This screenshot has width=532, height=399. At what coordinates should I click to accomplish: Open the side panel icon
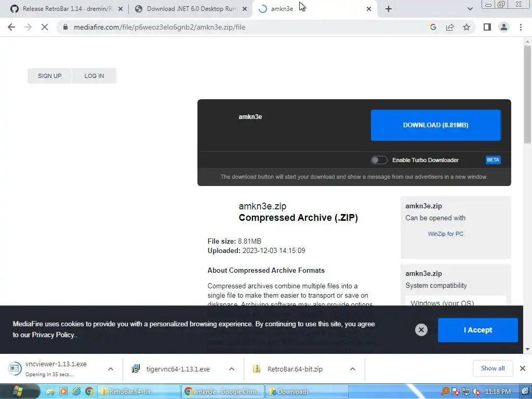click(487, 27)
